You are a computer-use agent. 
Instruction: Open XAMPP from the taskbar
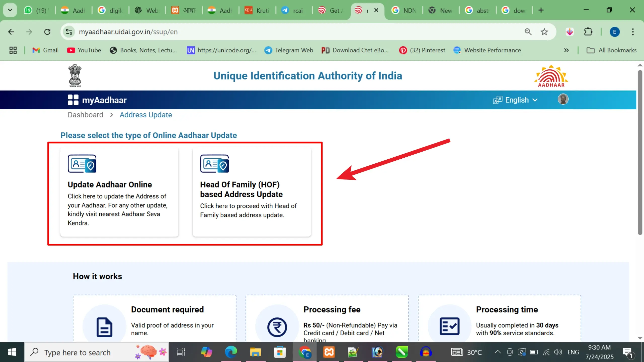coord(329,352)
